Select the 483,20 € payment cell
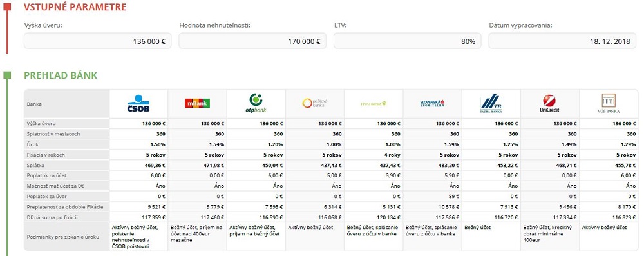This screenshot has height=256, width=644. click(432, 166)
